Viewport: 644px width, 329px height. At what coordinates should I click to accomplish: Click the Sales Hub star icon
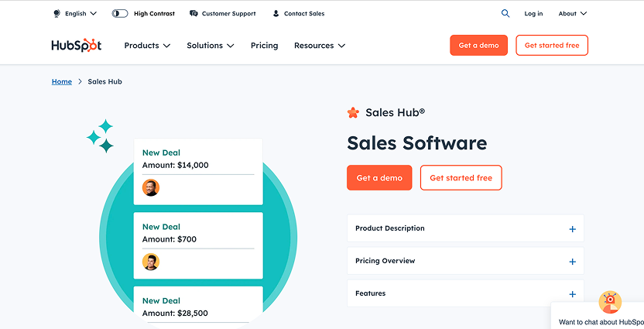[353, 112]
